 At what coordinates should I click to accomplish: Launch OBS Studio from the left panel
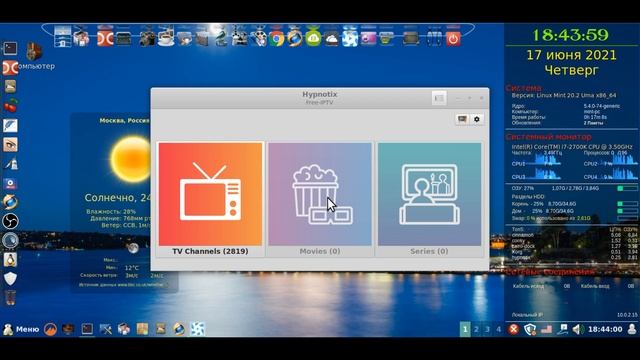10,221
